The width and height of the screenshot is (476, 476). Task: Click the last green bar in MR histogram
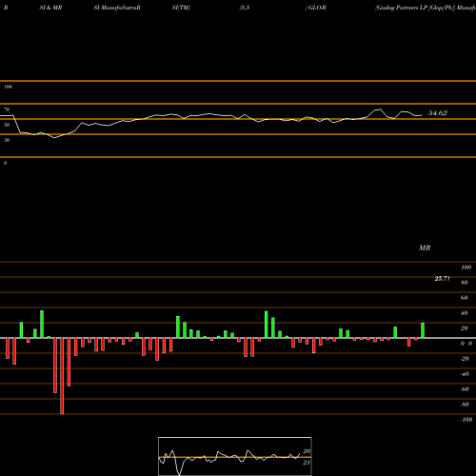[x=423, y=330]
